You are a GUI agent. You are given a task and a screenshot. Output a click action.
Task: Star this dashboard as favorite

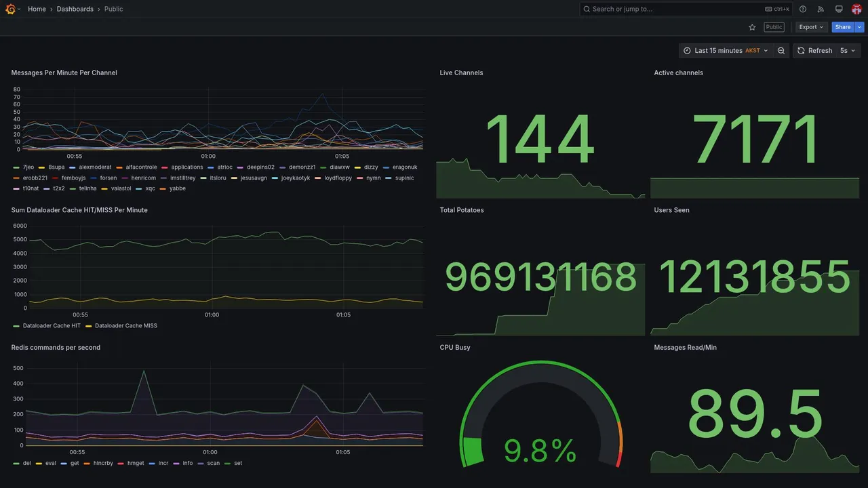pyautogui.click(x=752, y=27)
